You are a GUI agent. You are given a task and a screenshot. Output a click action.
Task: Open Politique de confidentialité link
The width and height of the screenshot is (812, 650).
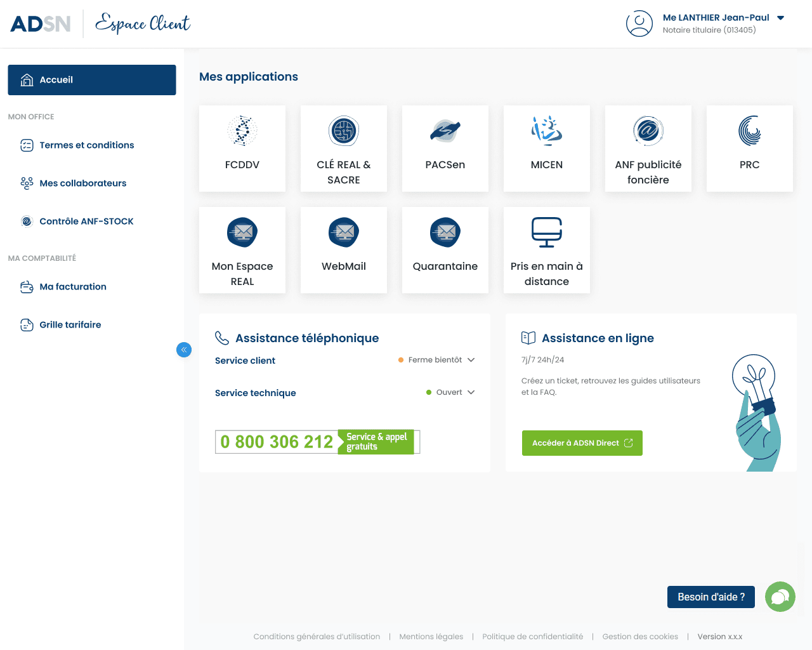533,637
